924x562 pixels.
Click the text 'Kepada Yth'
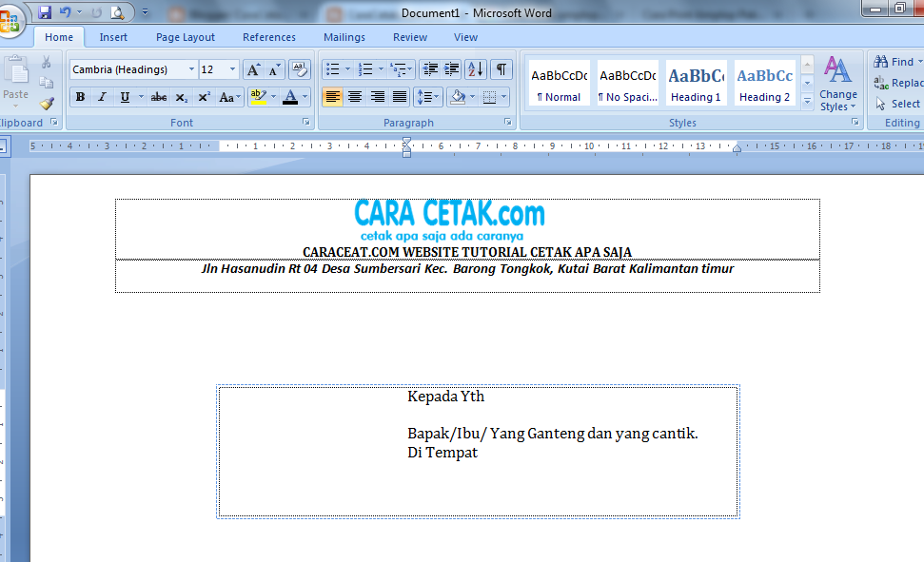(445, 397)
